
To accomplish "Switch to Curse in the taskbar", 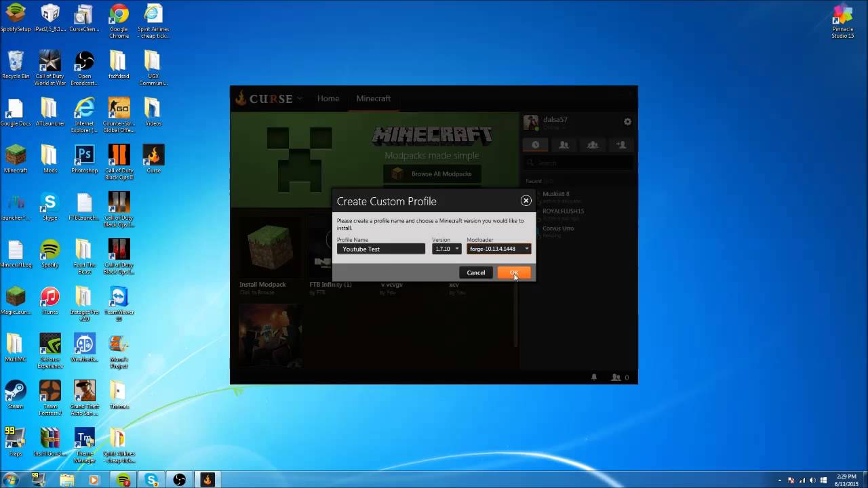I will [208, 480].
